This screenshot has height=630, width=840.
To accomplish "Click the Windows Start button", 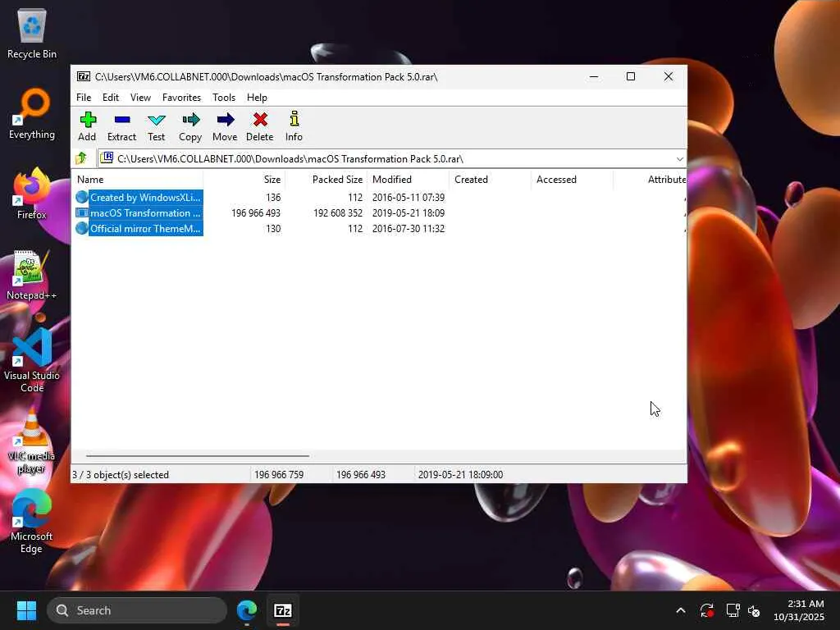I will [26, 610].
